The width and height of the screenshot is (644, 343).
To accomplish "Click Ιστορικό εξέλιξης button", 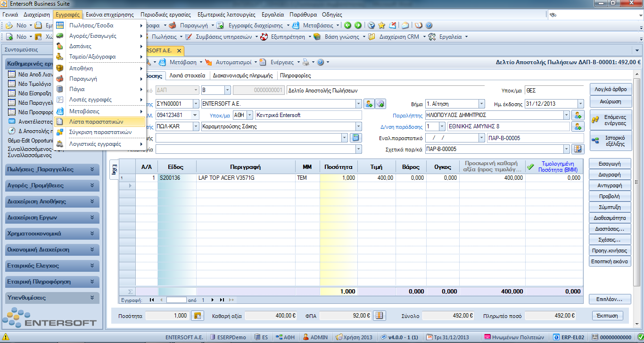I will 611,141.
